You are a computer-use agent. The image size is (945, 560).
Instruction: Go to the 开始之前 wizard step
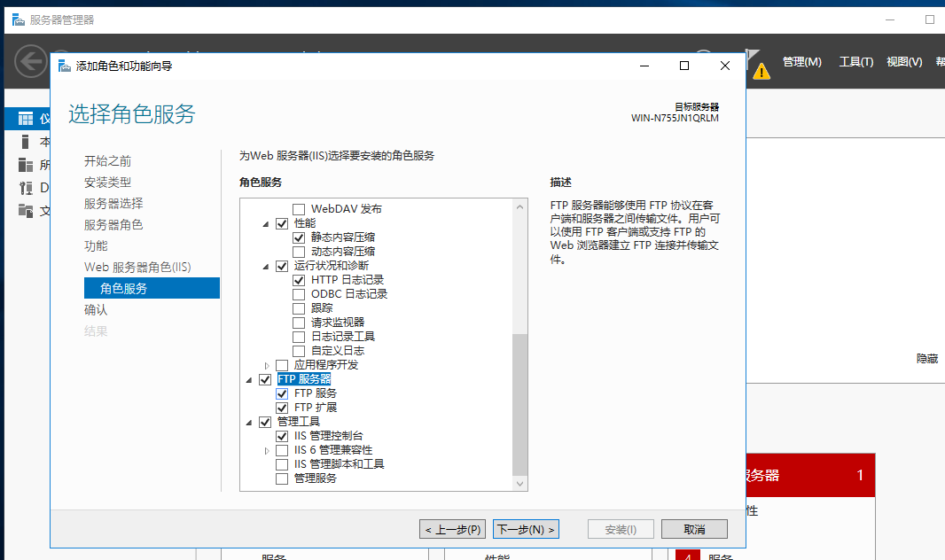pos(107,160)
